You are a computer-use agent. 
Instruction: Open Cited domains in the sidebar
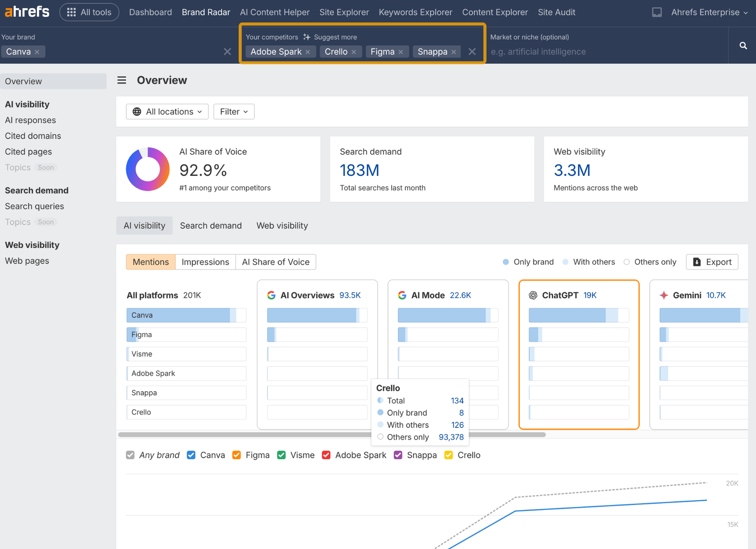tap(33, 136)
